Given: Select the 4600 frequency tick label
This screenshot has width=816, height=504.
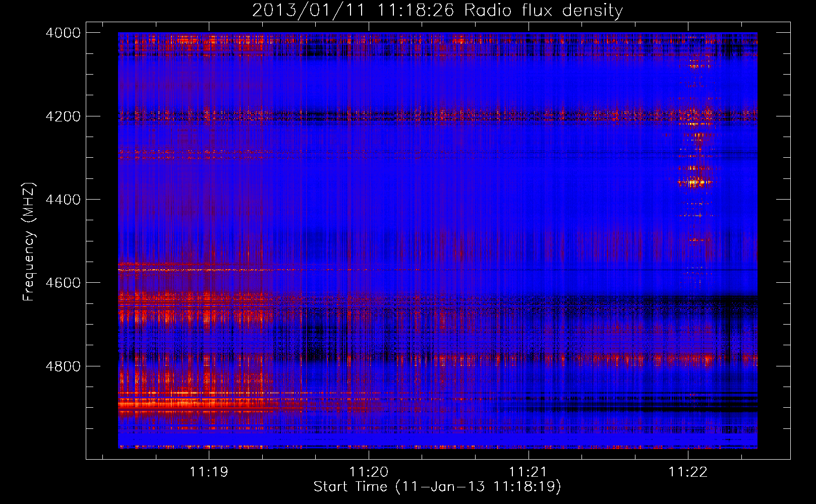Looking at the screenshot, I should [63, 283].
